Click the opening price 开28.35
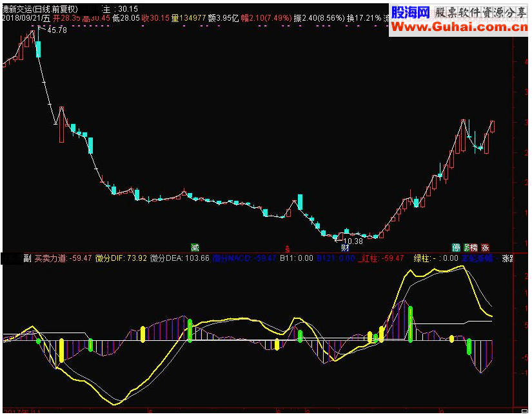Screen dimensions: 532x419 tap(66, 18)
